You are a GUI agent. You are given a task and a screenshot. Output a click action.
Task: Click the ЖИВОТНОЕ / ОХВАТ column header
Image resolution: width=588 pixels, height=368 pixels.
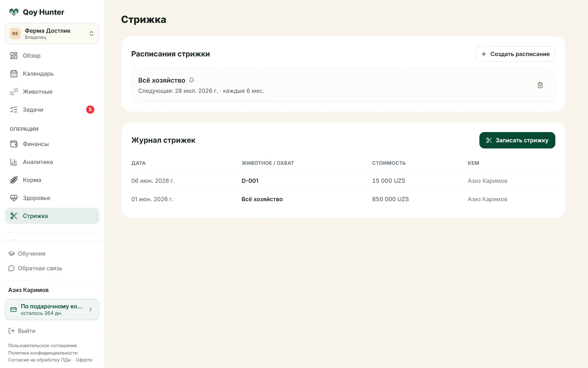click(268, 163)
